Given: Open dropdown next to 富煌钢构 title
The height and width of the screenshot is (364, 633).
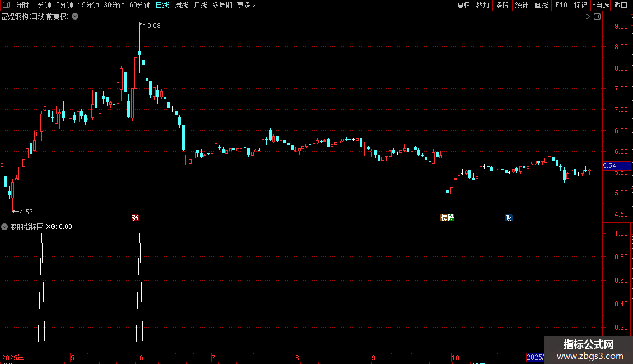Looking at the screenshot, I should tap(75, 17).
